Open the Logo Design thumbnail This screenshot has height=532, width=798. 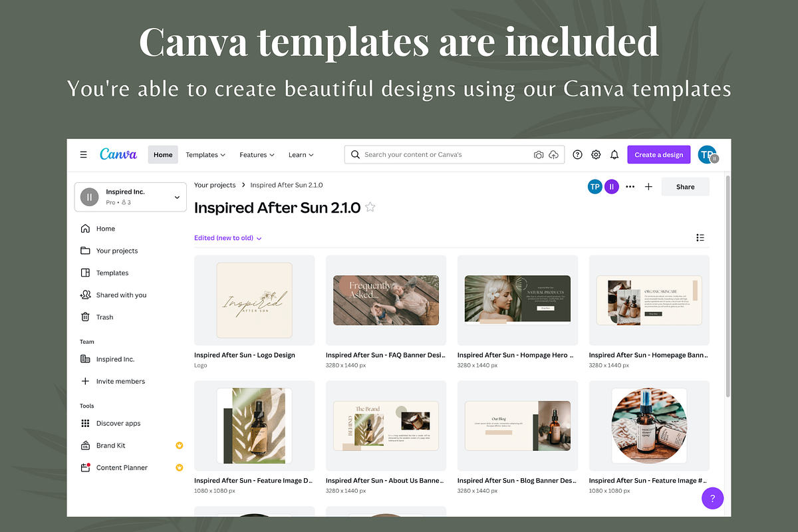coord(254,301)
